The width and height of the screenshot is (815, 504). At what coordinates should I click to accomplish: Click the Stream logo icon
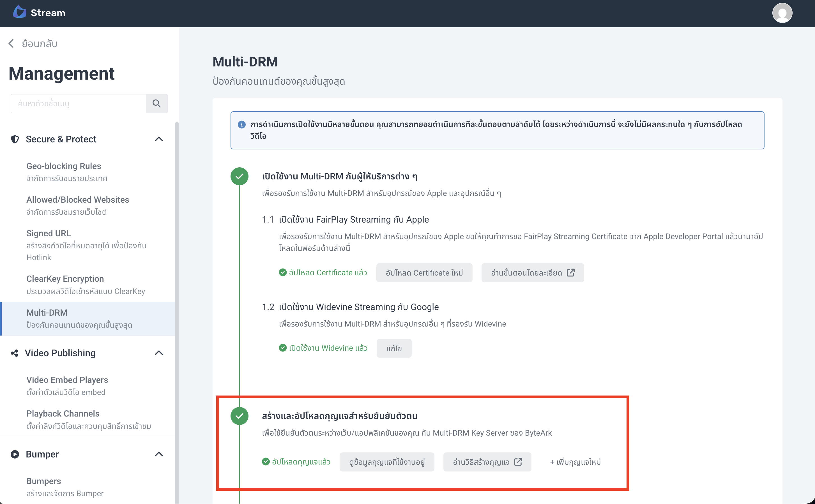tap(19, 12)
